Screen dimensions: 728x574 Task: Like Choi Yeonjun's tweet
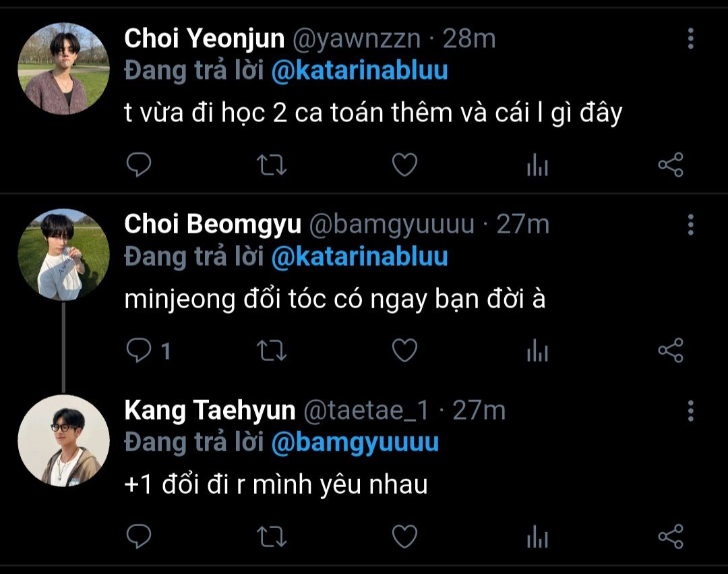coord(404,165)
